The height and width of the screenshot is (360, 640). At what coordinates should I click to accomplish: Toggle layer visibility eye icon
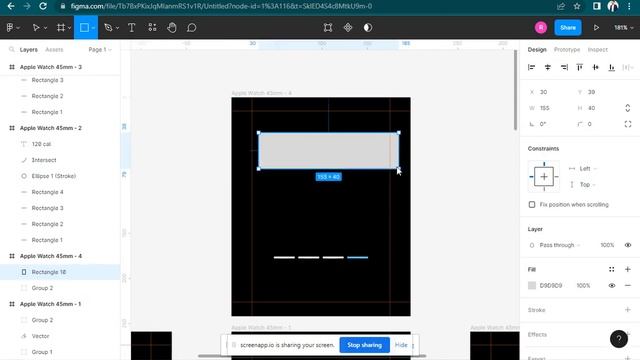tap(628, 245)
